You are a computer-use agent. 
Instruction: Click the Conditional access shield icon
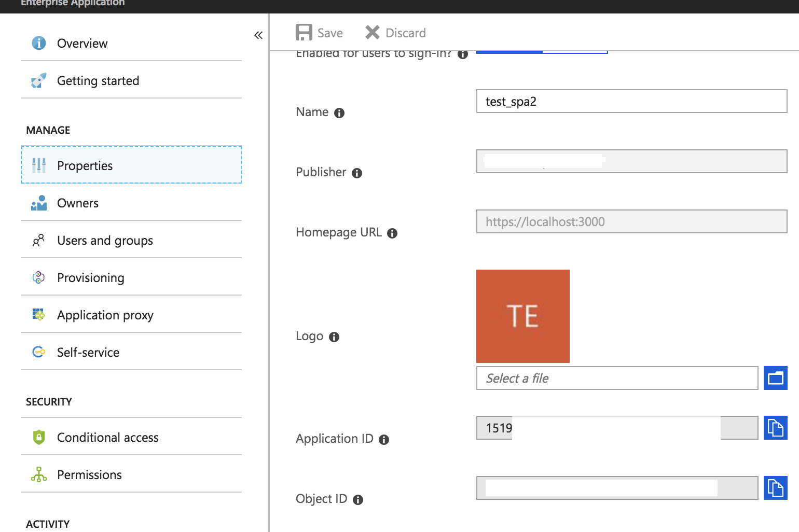(x=39, y=437)
